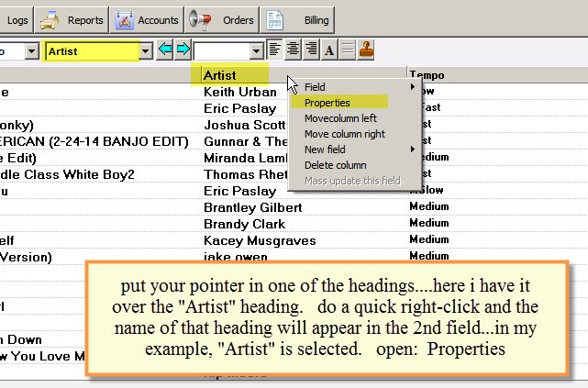Open the Reports section
The height and width of the screenshot is (388, 588).
click(x=72, y=20)
